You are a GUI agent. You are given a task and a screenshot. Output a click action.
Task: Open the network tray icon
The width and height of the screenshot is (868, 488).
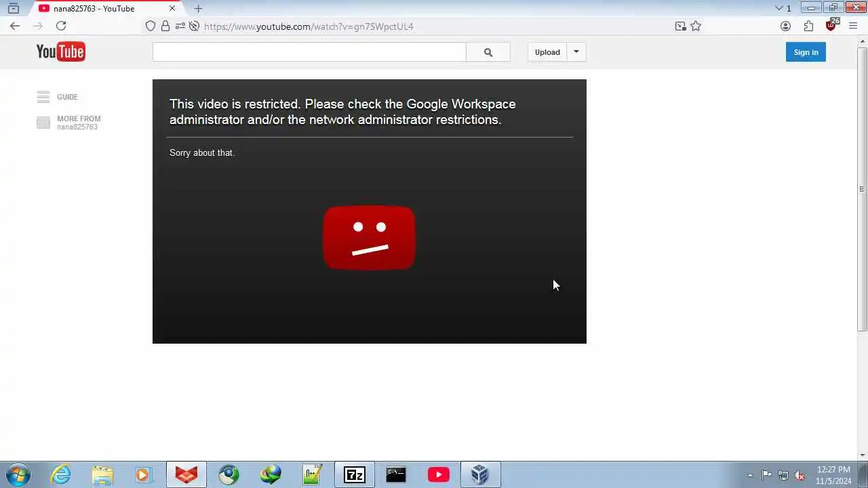pyautogui.click(x=783, y=475)
